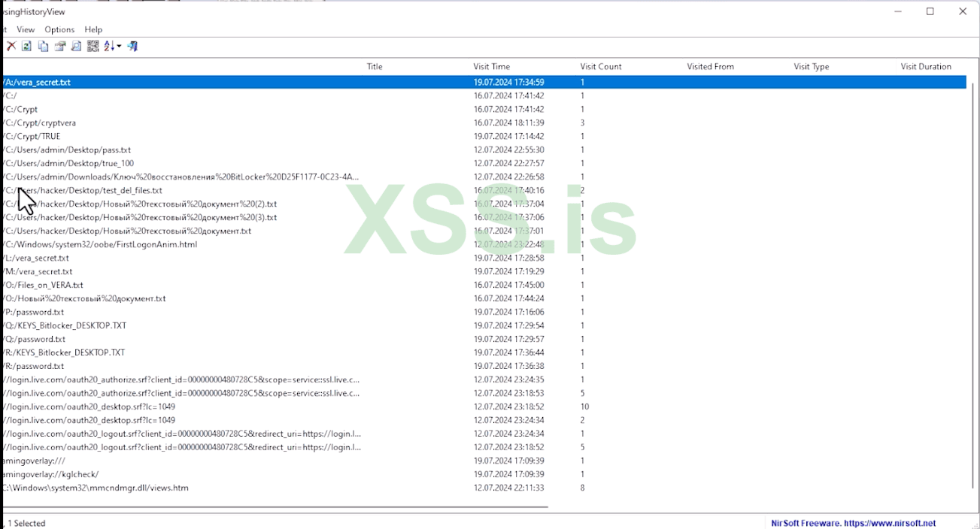This screenshot has width=980, height=529.
Task: Sort by the Visit Type column header
Action: [812, 66]
